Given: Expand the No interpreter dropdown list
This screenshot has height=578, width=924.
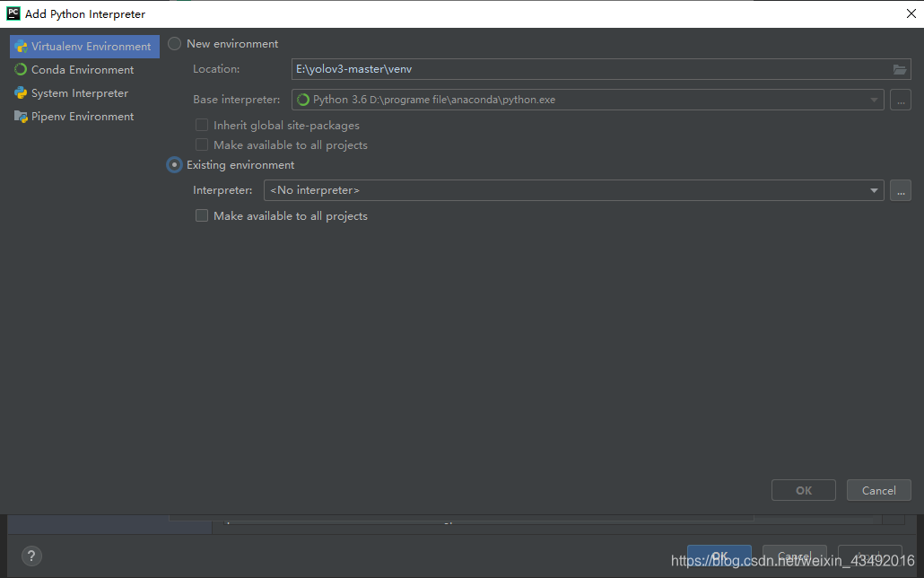Looking at the screenshot, I should click(x=873, y=190).
